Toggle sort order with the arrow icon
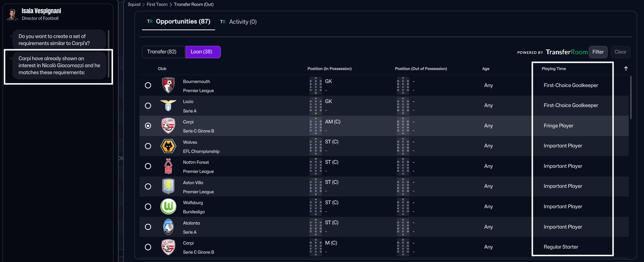 626,69
